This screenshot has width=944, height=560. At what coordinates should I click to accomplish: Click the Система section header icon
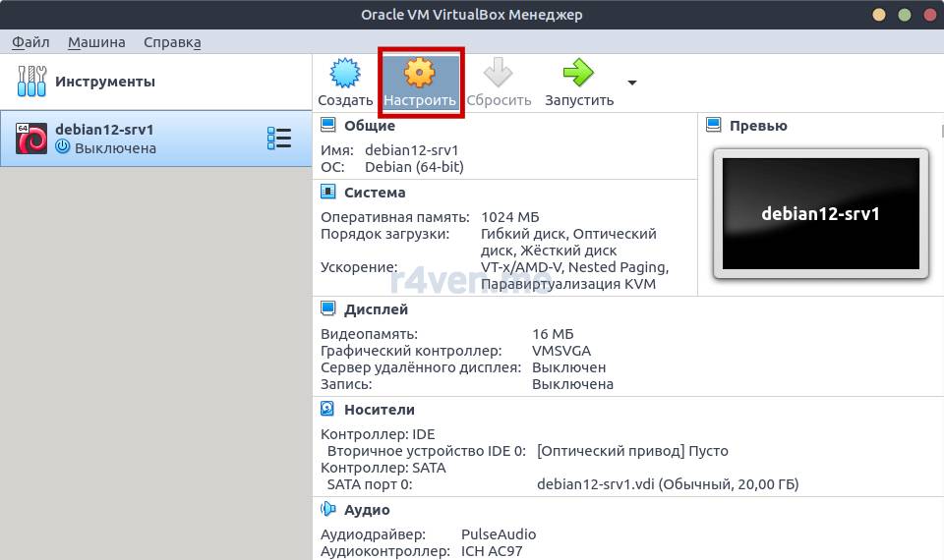pos(328,193)
